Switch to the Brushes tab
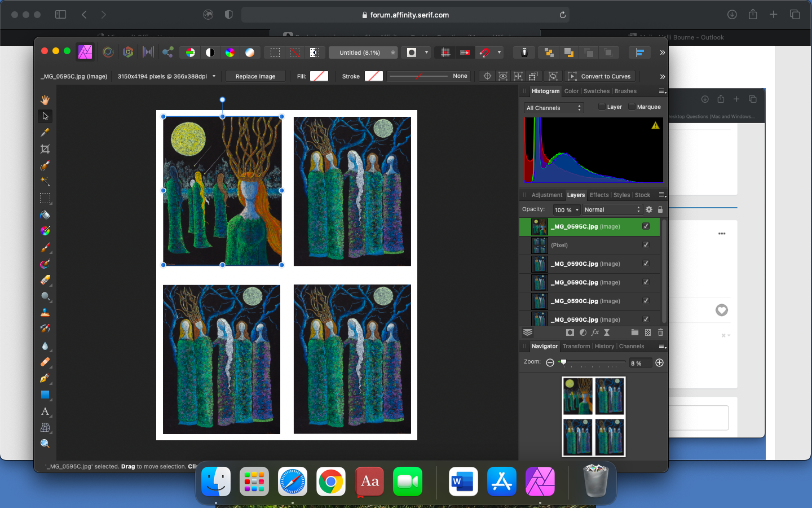Image resolution: width=812 pixels, height=508 pixels. click(625, 91)
